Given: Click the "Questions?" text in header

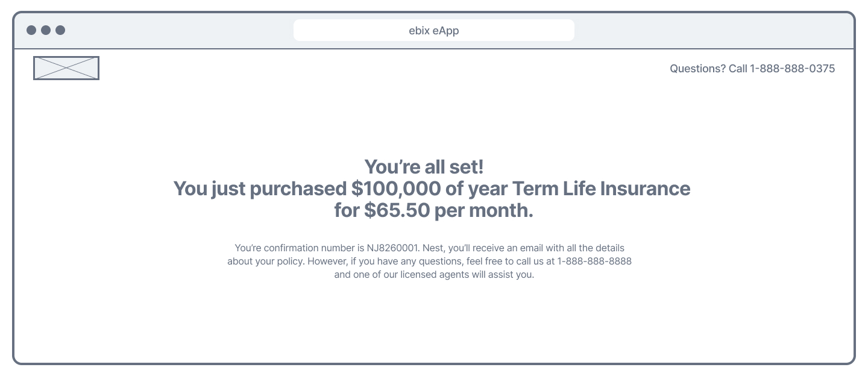Looking at the screenshot, I should (698, 69).
